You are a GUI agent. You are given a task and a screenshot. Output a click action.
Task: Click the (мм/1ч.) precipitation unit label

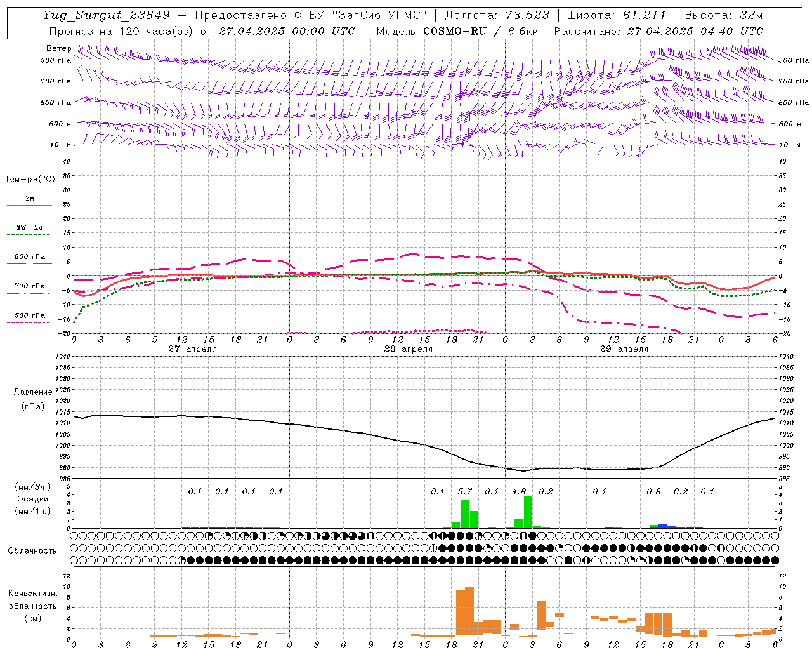click(32, 511)
